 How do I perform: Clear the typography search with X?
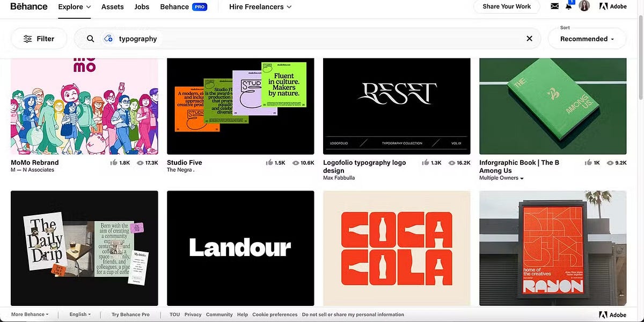pyautogui.click(x=529, y=39)
